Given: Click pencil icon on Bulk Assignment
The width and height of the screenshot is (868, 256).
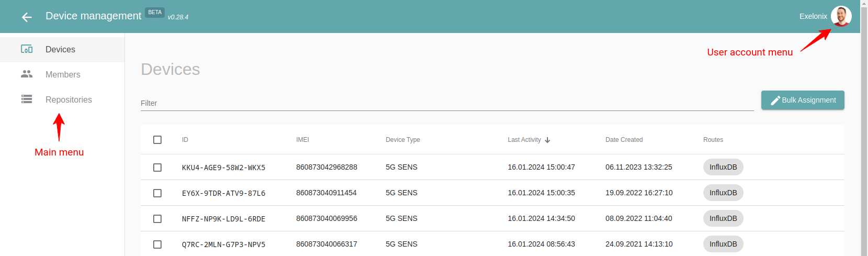Looking at the screenshot, I should (775, 100).
